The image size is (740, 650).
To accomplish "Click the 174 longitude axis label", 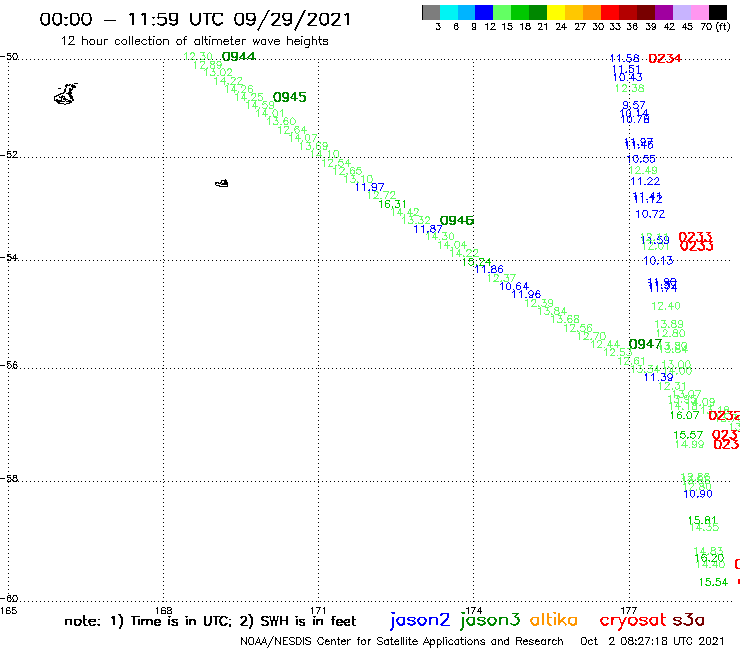I will (474, 610).
